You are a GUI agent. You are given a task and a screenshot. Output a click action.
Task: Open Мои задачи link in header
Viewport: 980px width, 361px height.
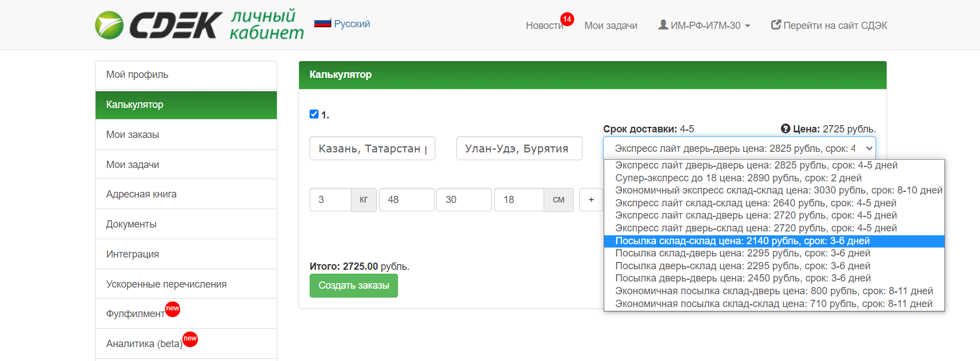pyautogui.click(x=611, y=26)
